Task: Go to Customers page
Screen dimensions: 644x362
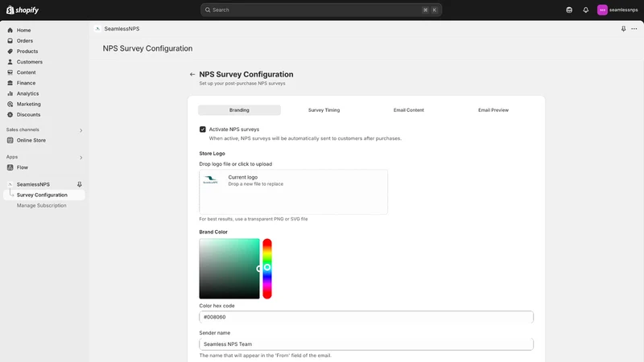Action: 30,62
